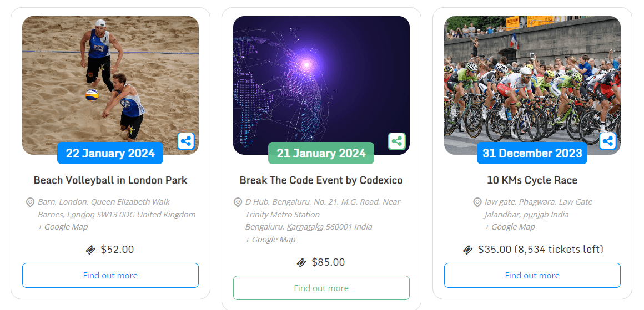Open Break The Code Event by Codexico title

click(321, 180)
